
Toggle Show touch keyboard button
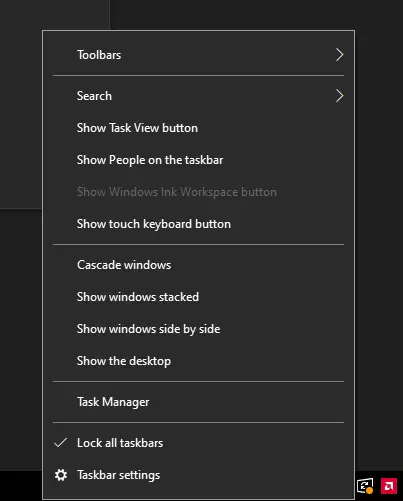pos(198,224)
